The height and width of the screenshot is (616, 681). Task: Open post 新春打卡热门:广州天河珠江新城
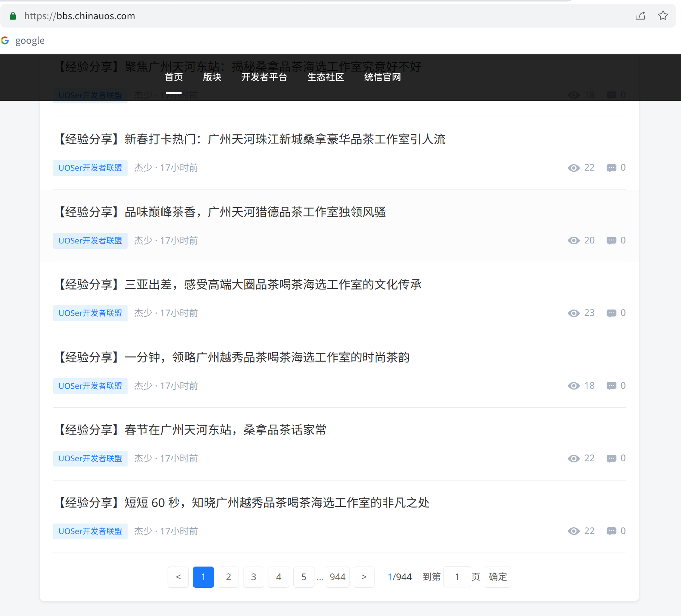(250, 139)
